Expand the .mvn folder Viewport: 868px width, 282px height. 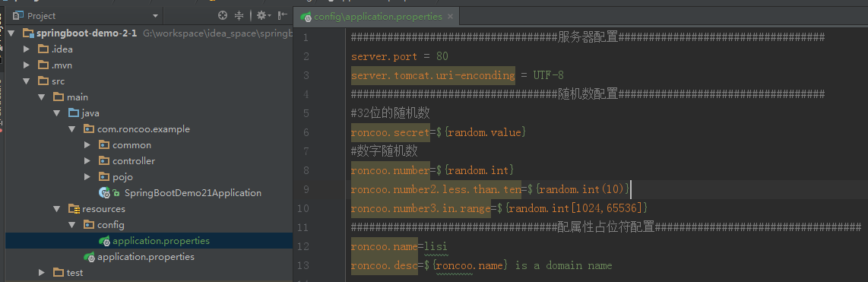tap(26, 65)
